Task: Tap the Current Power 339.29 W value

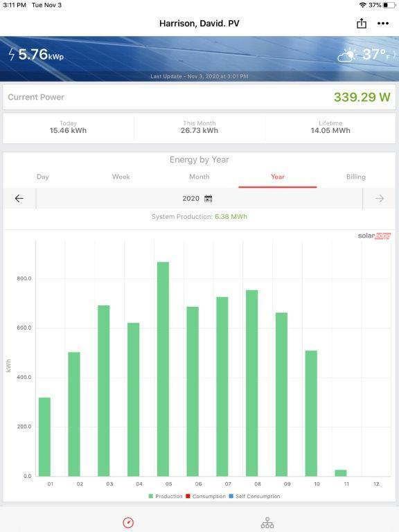Action: pos(362,97)
